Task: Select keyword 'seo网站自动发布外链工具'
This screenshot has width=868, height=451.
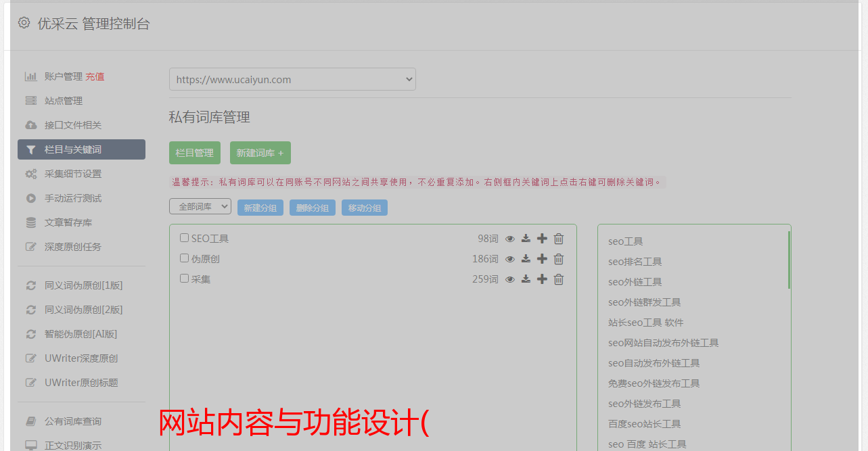Action: [x=663, y=343]
